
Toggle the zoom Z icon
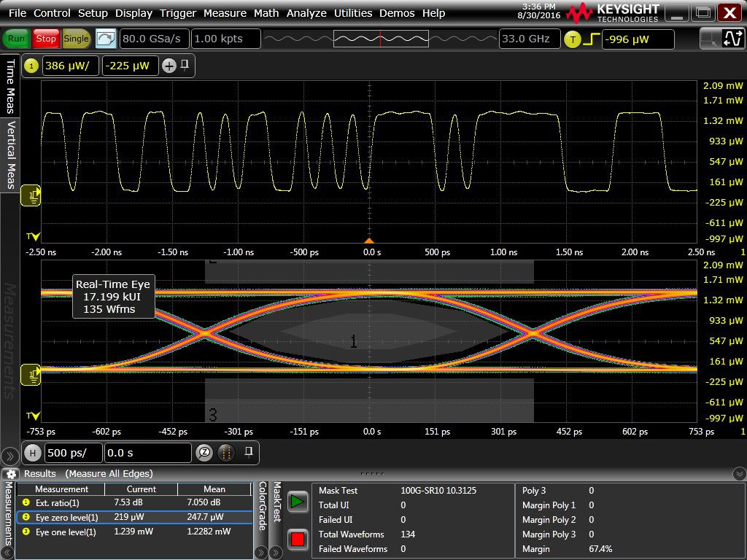pos(205,453)
